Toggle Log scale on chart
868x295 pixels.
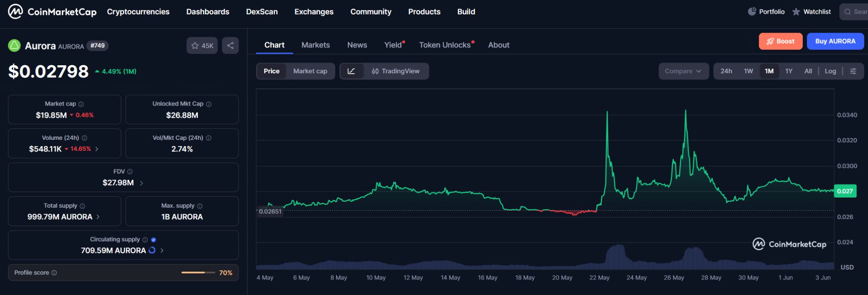[x=830, y=71]
